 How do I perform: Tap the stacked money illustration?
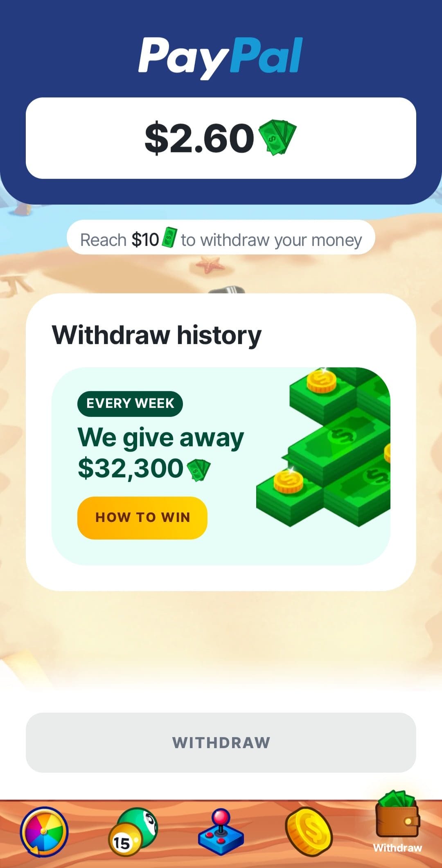click(x=323, y=447)
